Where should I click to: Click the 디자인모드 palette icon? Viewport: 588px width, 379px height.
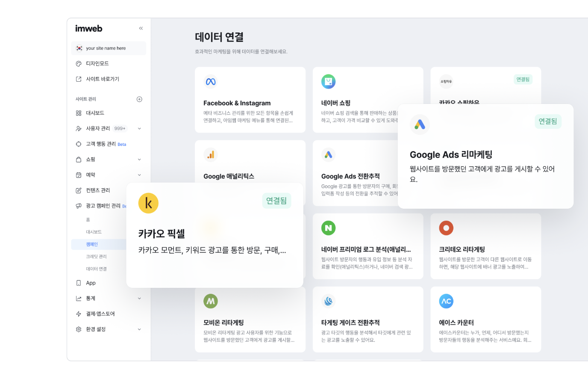click(79, 64)
